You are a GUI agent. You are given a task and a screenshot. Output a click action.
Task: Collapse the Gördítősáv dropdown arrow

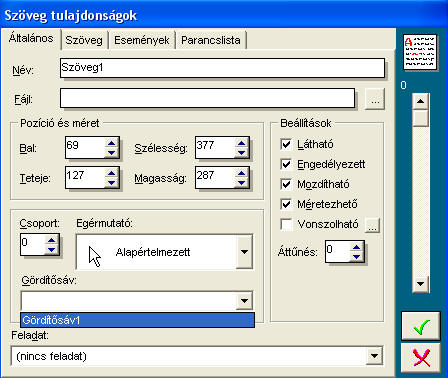click(x=244, y=301)
